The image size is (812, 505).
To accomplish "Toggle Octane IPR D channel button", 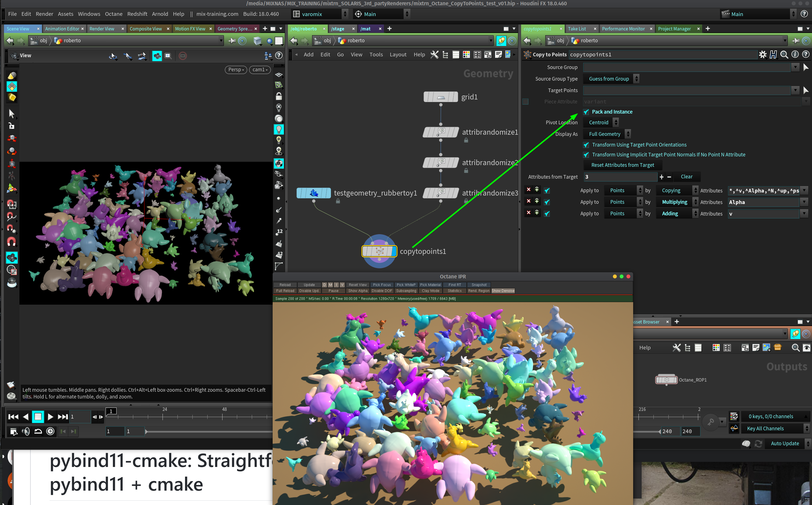I will (324, 285).
